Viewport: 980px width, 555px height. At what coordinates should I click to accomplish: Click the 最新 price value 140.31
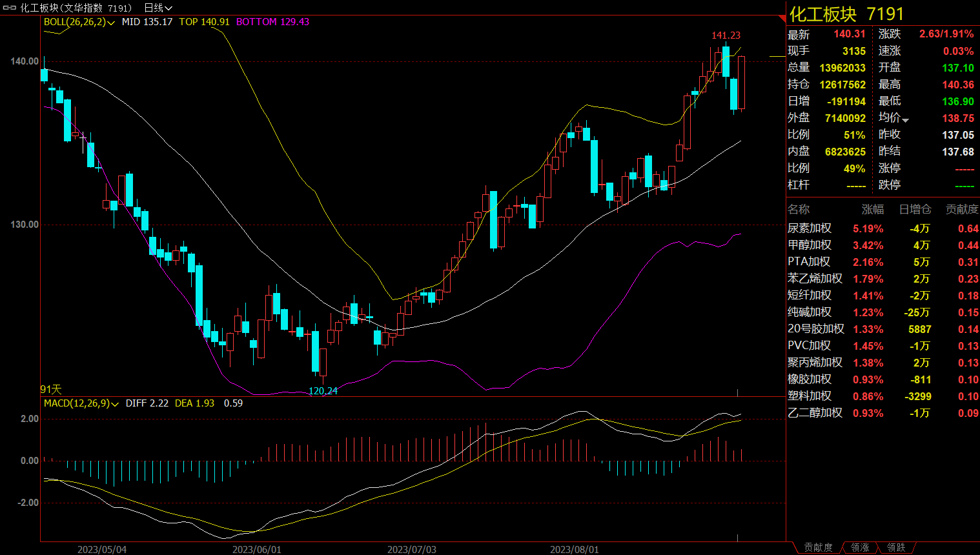click(849, 34)
